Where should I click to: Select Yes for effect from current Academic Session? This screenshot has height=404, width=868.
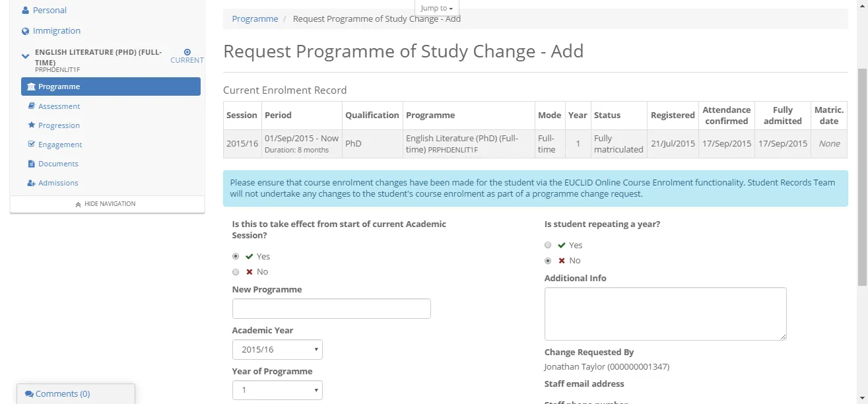pyautogui.click(x=236, y=256)
